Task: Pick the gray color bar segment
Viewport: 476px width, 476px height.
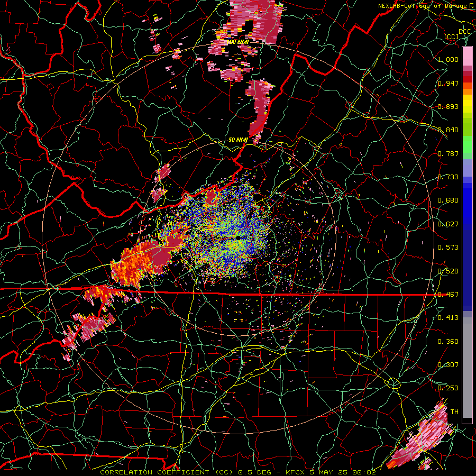Action: click(x=467, y=368)
